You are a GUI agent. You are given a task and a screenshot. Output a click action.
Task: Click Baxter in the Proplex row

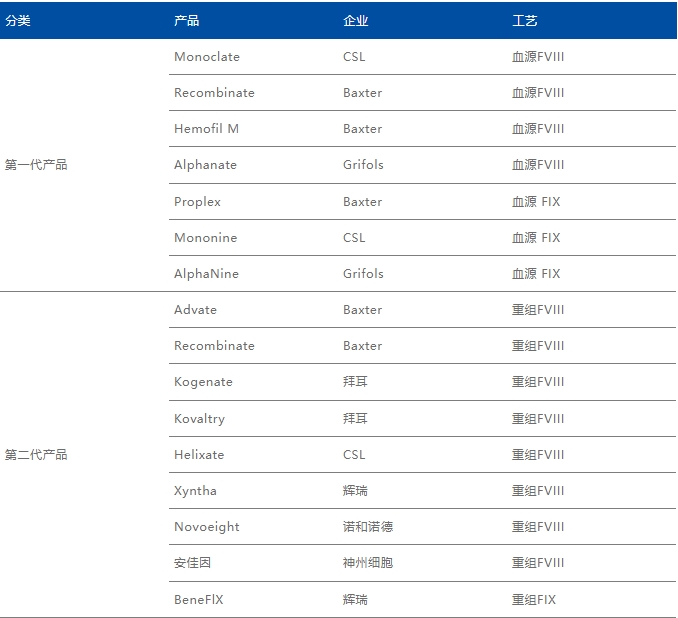(x=362, y=202)
